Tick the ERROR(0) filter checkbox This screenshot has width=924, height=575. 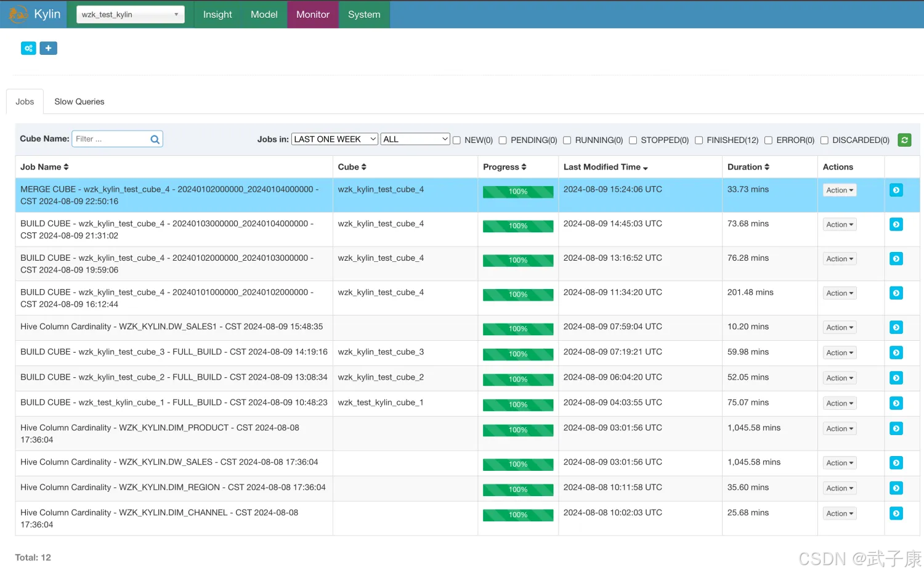click(x=769, y=141)
